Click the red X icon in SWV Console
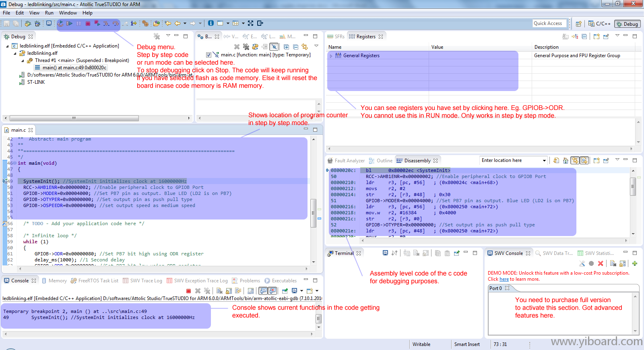 (601, 263)
